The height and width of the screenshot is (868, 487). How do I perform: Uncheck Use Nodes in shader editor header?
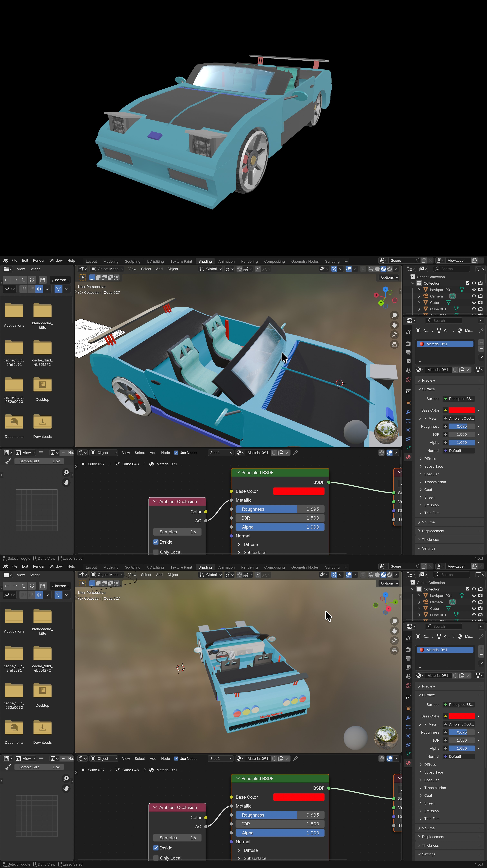[x=177, y=453]
